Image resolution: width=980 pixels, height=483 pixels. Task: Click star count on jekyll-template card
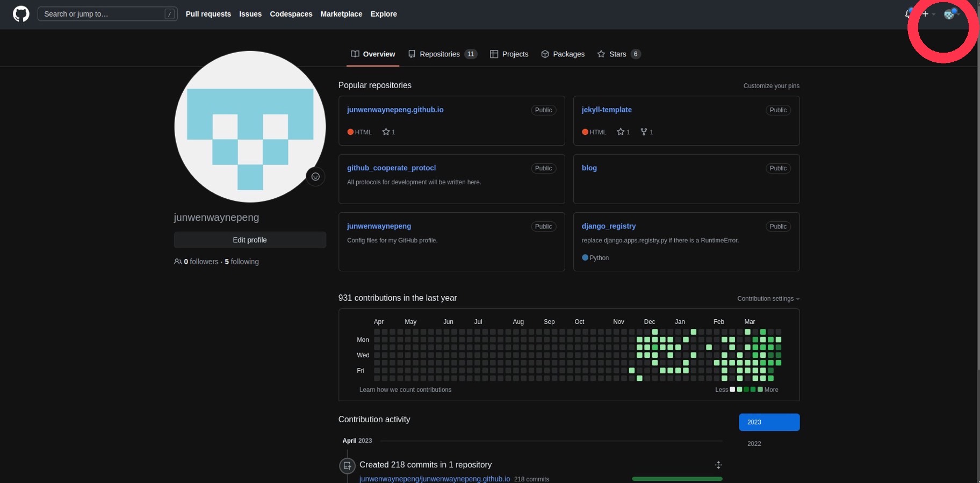pos(623,132)
